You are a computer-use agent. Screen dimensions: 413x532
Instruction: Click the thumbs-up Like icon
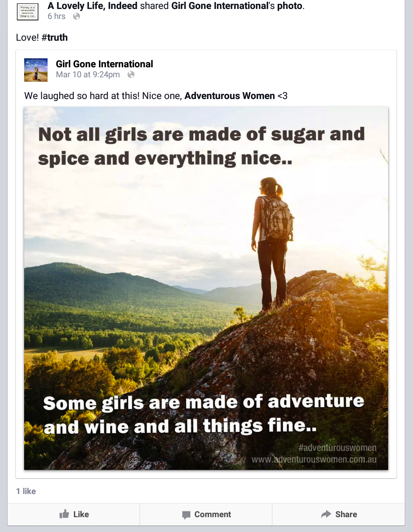click(x=64, y=514)
